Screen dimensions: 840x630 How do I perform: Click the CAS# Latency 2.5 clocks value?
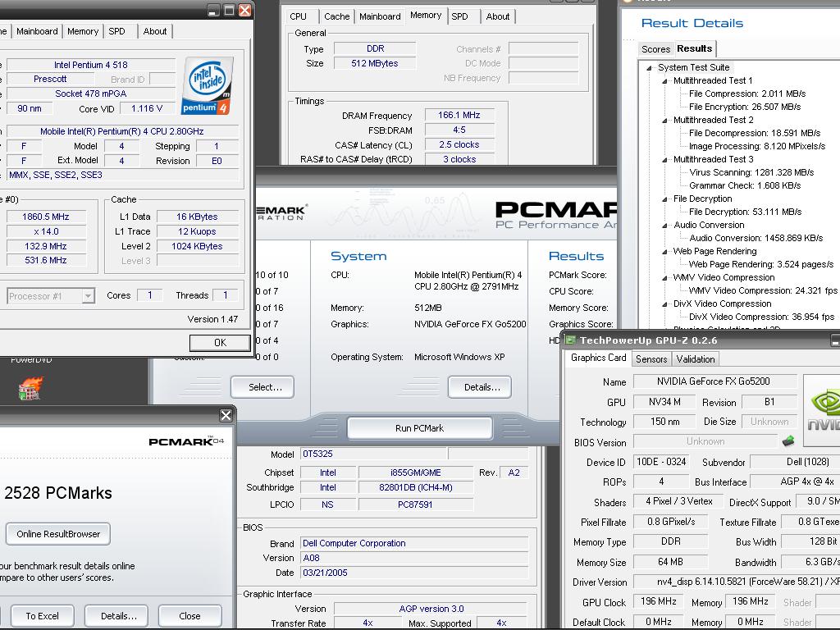[x=459, y=144]
